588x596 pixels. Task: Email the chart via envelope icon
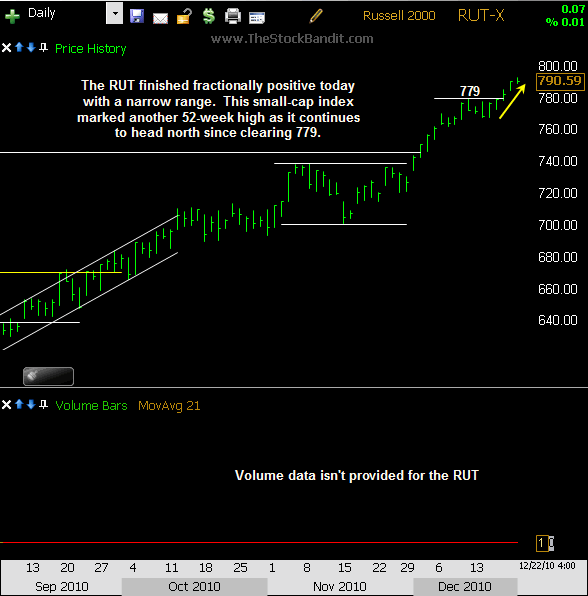point(160,18)
